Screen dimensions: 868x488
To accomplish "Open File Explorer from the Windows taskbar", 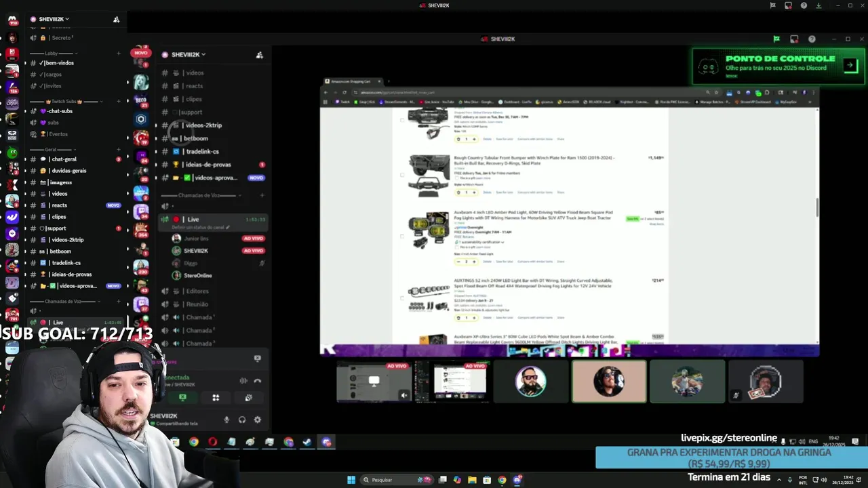I will coord(472,480).
